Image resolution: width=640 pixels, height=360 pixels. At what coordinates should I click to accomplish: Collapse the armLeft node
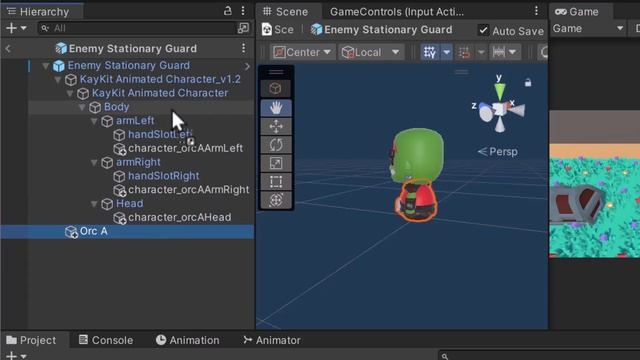94,121
